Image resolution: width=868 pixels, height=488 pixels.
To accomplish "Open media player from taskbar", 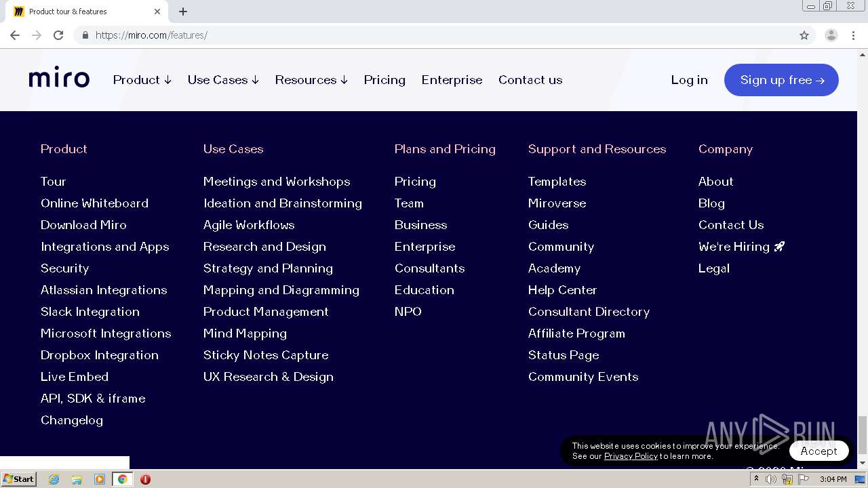I will (100, 479).
